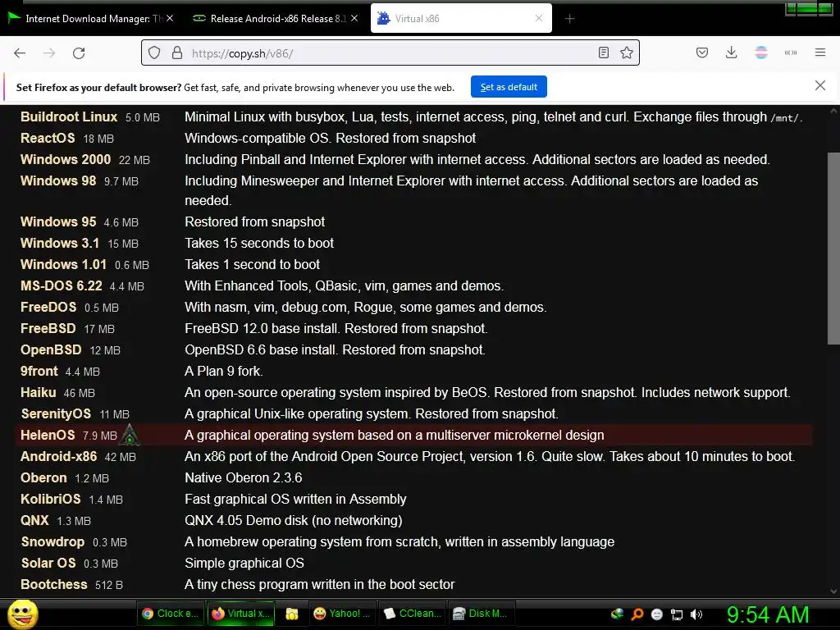Open the Firefox downloads panel
This screenshot has height=630, width=840.
(x=731, y=52)
